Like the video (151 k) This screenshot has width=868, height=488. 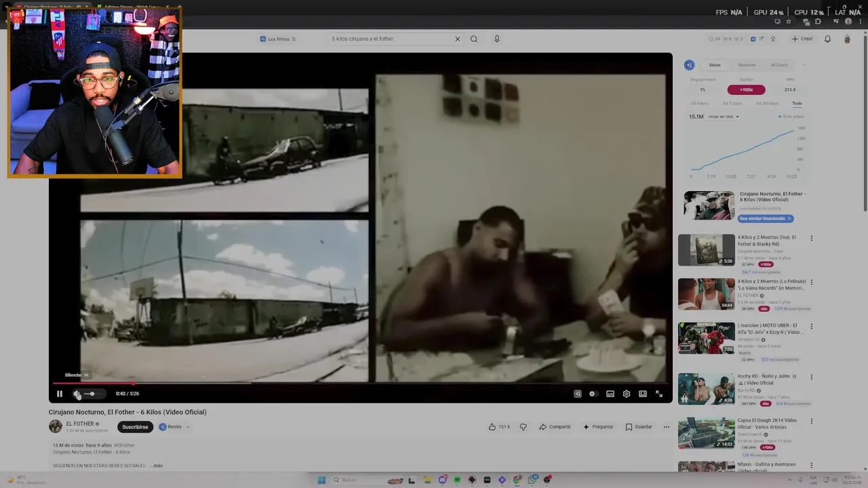[x=499, y=427]
